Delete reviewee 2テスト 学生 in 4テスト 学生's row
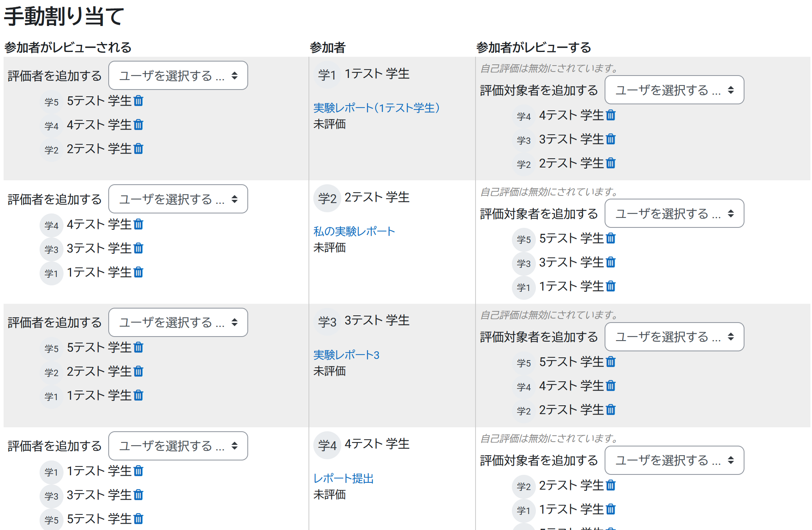 tap(611, 485)
